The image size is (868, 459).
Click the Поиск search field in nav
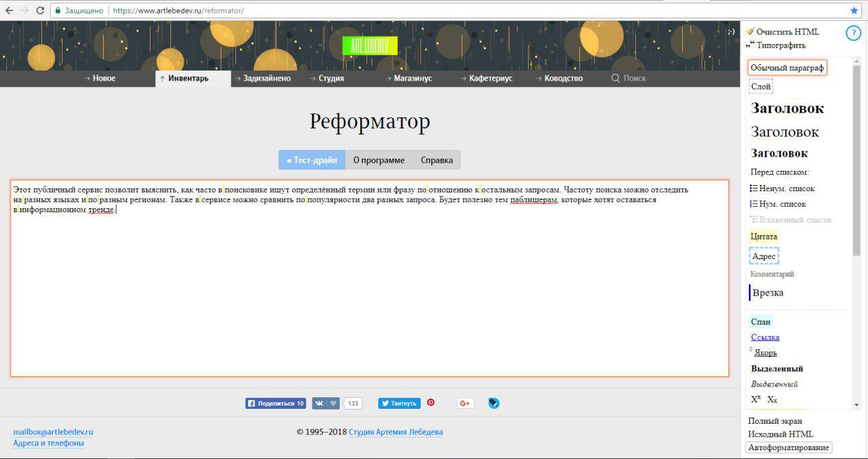coord(635,78)
